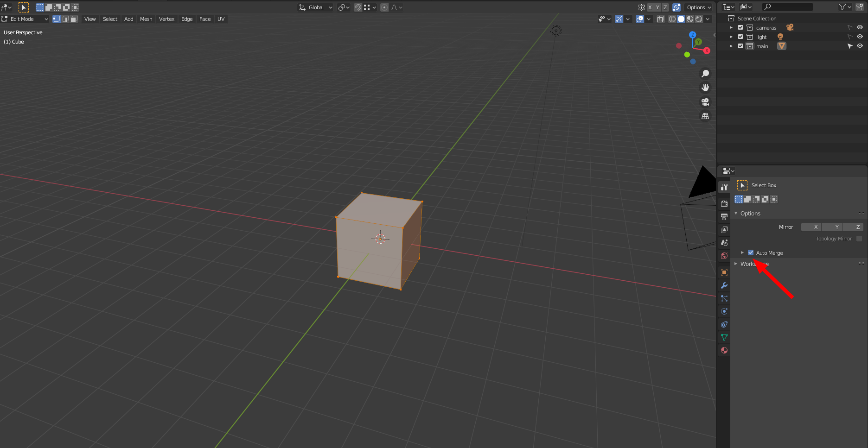
Task: Toggle correct face attributes icon in header
Action: 677,7
